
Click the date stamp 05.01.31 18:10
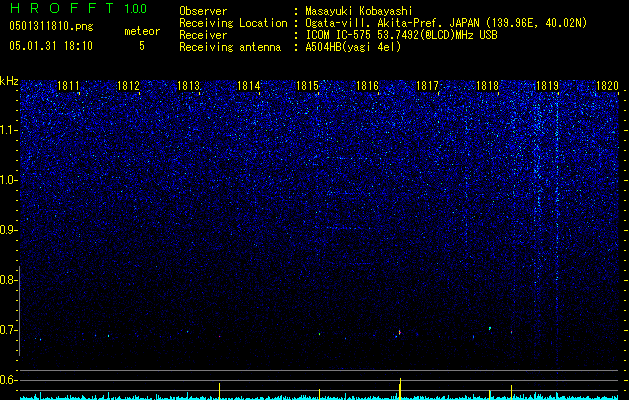click(x=51, y=46)
